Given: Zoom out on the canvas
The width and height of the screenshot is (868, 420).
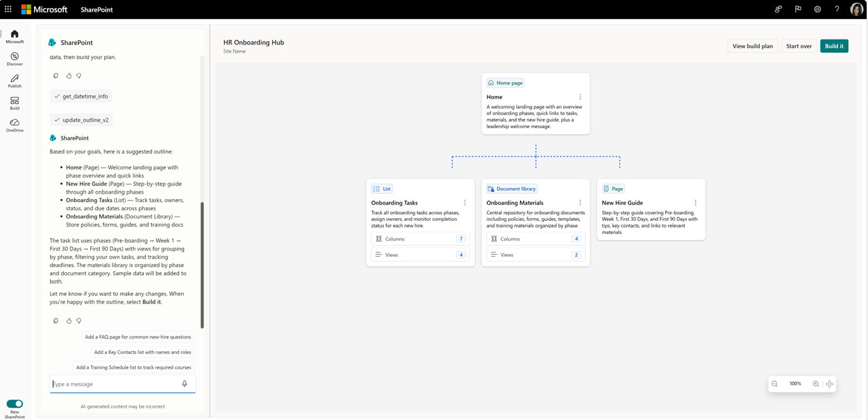Looking at the screenshot, I should click(775, 384).
